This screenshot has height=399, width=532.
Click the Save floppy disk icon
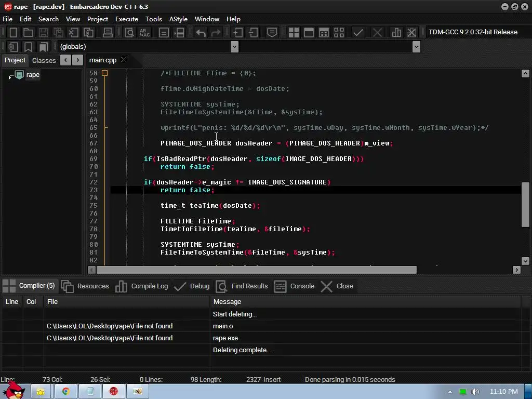pyautogui.click(x=43, y=33)
